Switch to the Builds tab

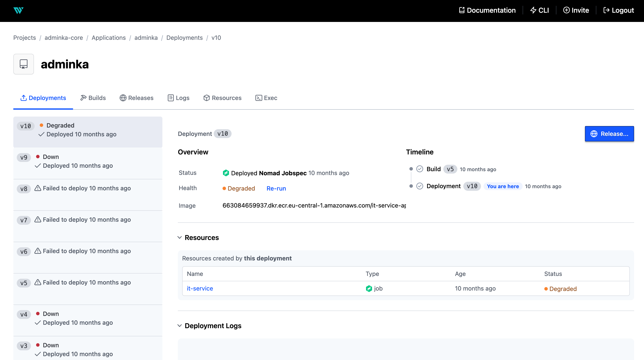tap(93, 98)
